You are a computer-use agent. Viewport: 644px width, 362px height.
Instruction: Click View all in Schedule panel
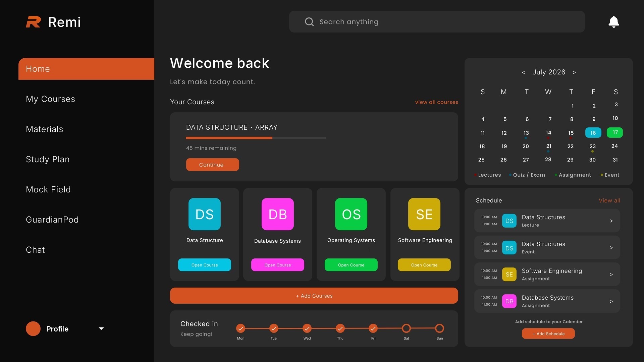point(609,200)
